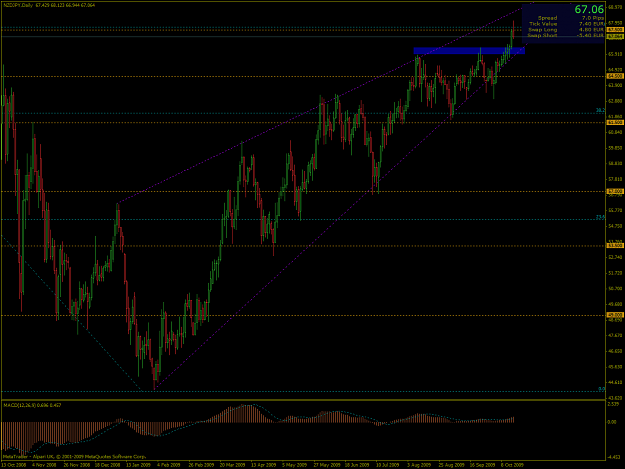Select the blue resistance rectangle on chart

[469, 51]
